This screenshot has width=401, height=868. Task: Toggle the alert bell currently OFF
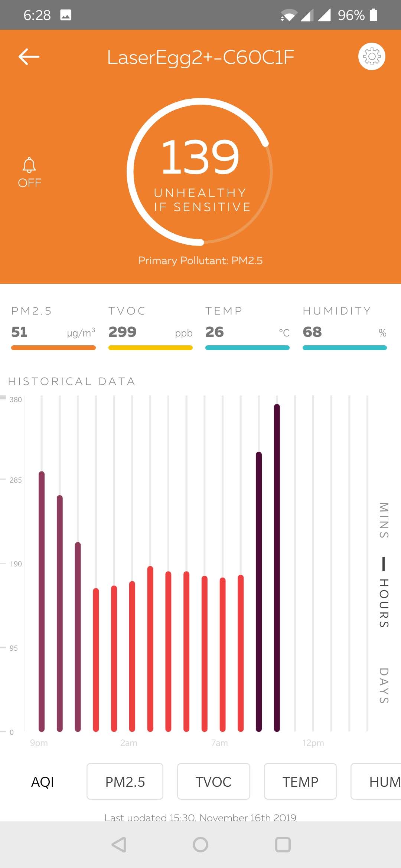click(x=29, y=172)
